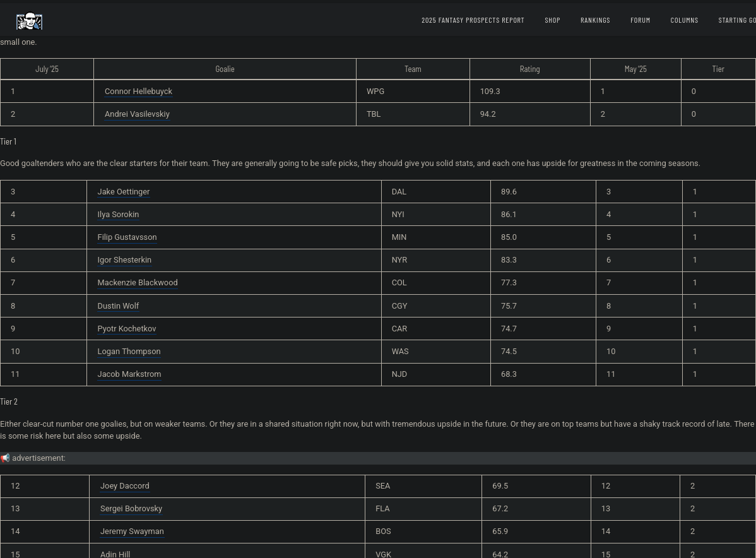Open the Forum page
Image resolution: width=756 pixels, height=558 pixels.
pyautogui.click(x=640, y=20)
